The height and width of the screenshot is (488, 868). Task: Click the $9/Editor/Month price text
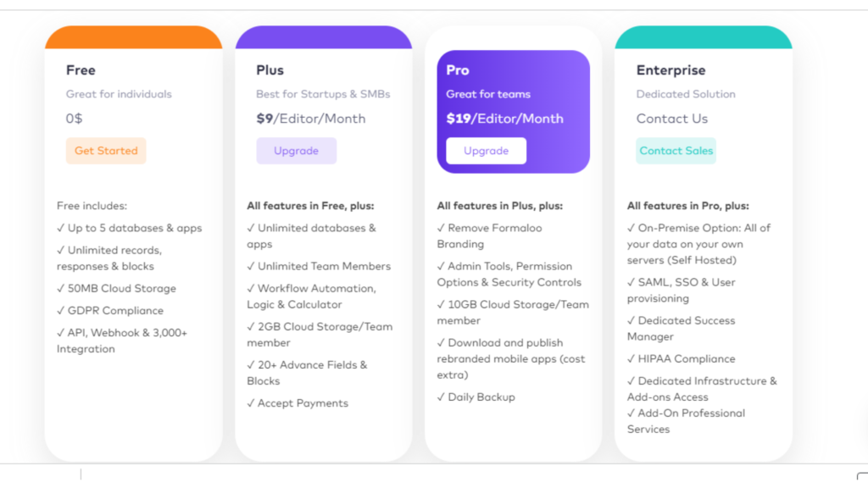311,119
